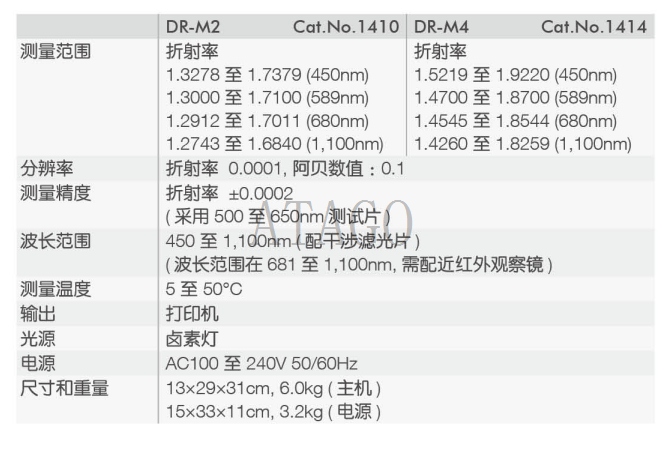The height and width of the screenshot is (452, 669).
Task: Click the 卤素灯 light source value
Action: tap(192, 339)
